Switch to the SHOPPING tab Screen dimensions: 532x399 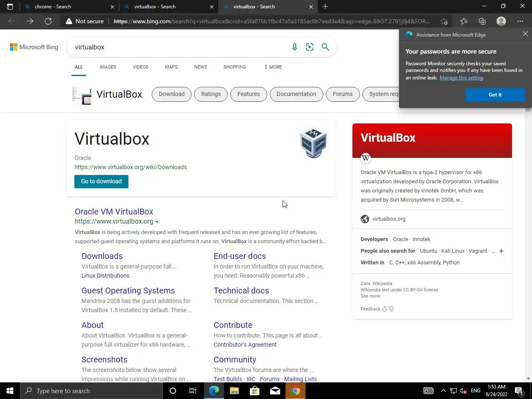[234, 67]
